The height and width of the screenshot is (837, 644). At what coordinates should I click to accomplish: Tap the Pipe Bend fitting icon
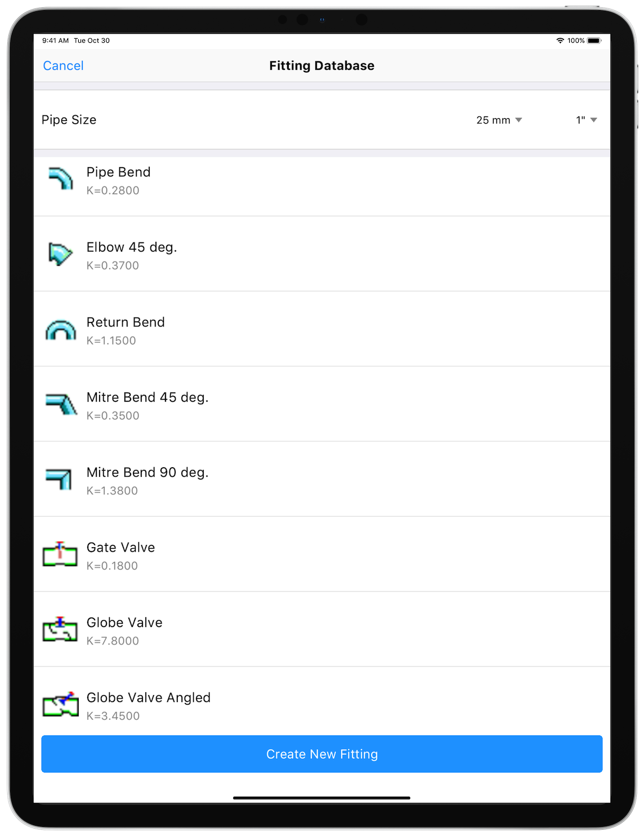60,179
